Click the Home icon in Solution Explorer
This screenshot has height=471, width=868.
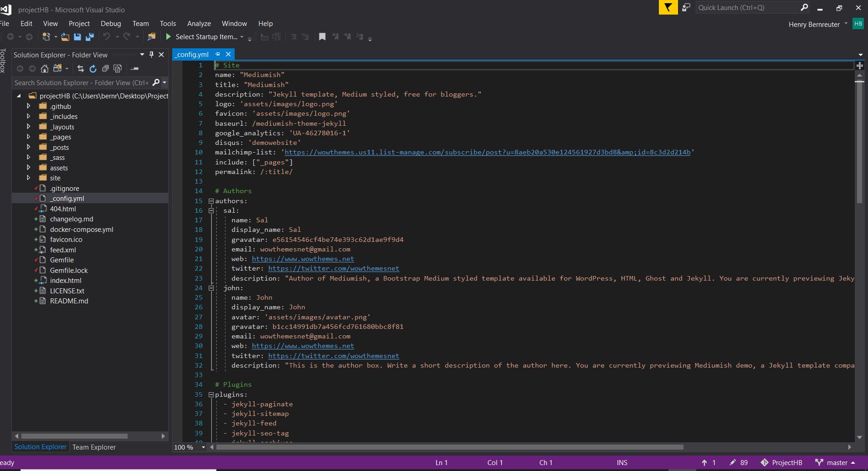45,69
